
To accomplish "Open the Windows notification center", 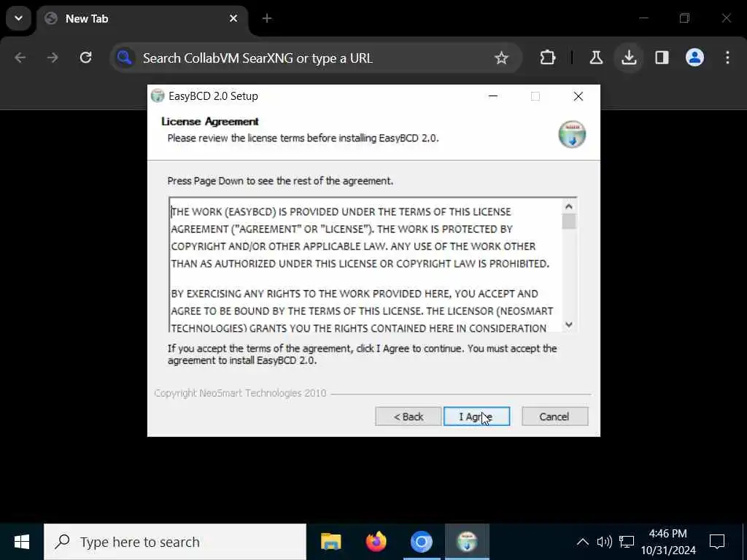I will point(717,542).
